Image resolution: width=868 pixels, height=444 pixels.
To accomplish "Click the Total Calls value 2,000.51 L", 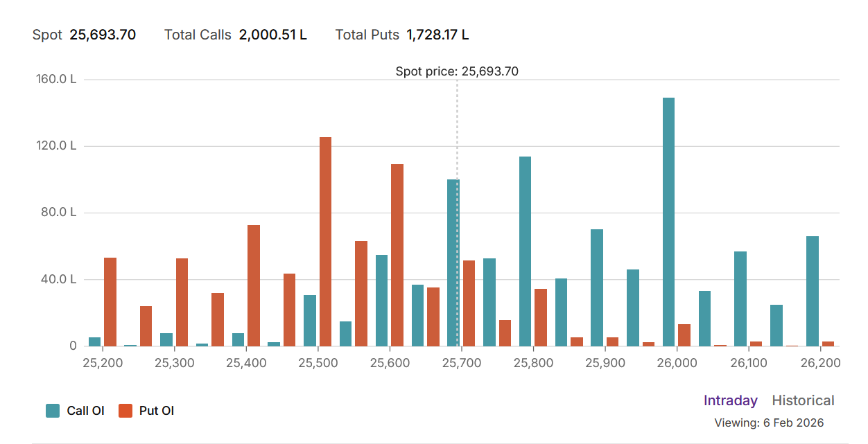I will coord(272,35).
